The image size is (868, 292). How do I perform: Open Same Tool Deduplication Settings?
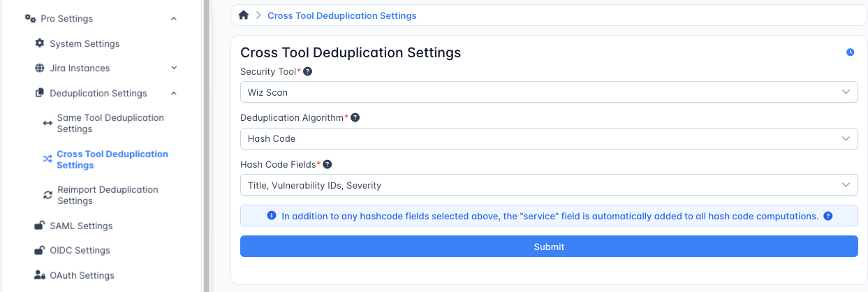coord(110,124)
